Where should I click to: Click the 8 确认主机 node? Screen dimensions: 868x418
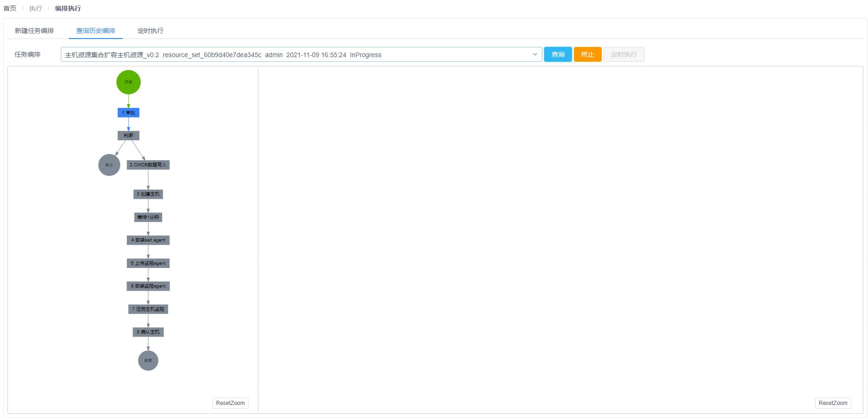point(148,332)
